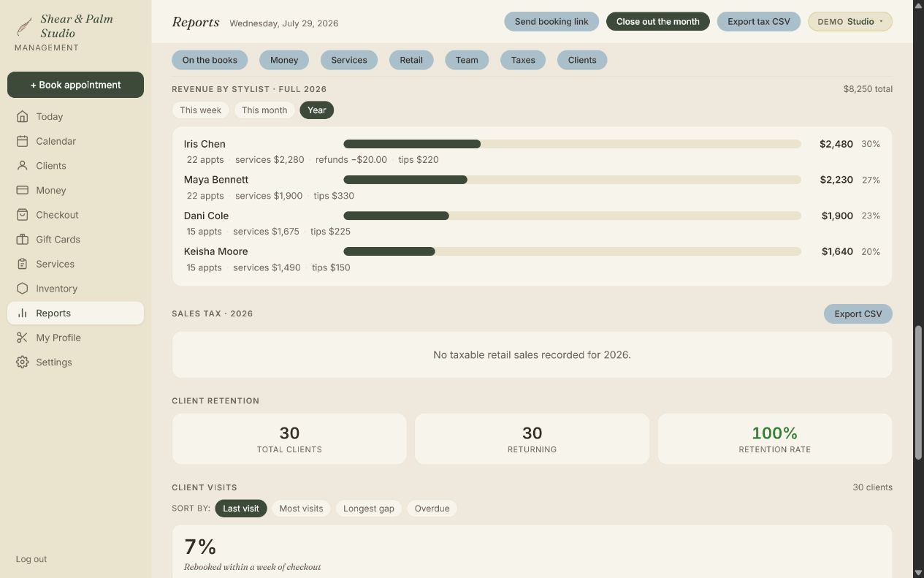Click the 30 Total Clients card

(x=289, y=439)
